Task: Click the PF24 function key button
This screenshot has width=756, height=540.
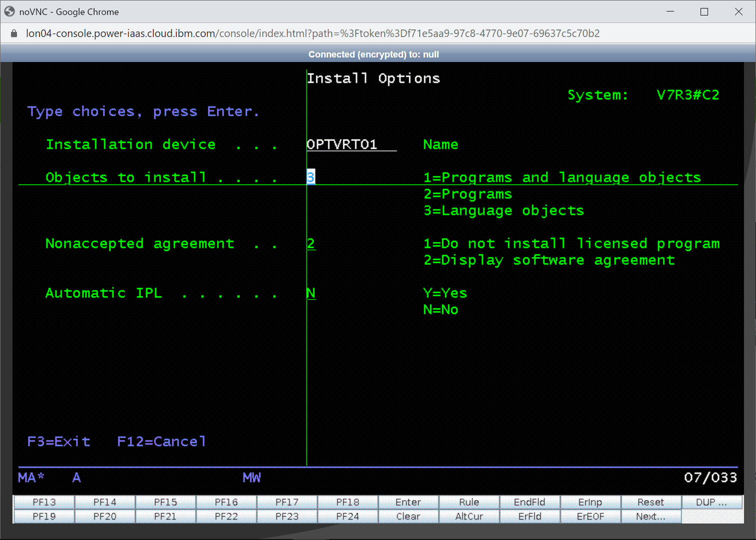Action: [x=348, y=516]
